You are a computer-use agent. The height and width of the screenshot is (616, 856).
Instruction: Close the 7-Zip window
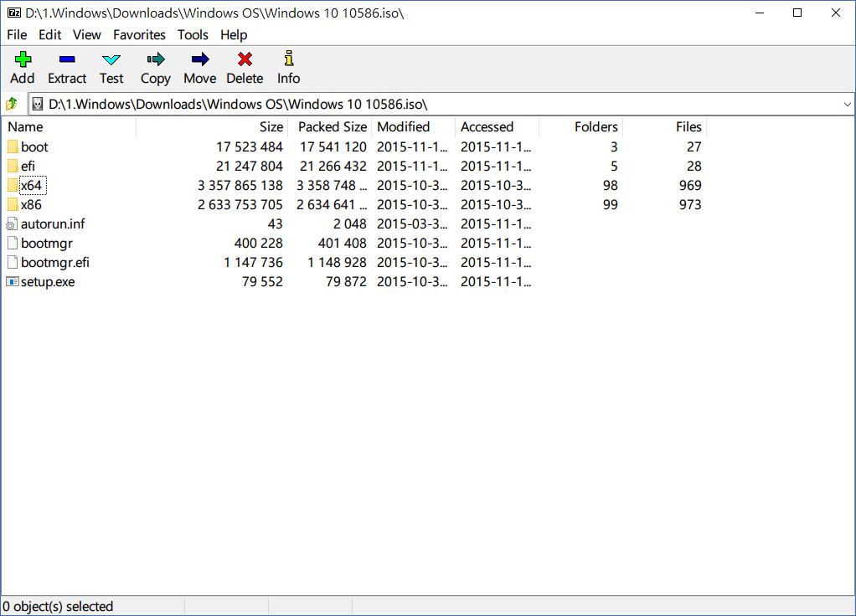click(836, 13)
